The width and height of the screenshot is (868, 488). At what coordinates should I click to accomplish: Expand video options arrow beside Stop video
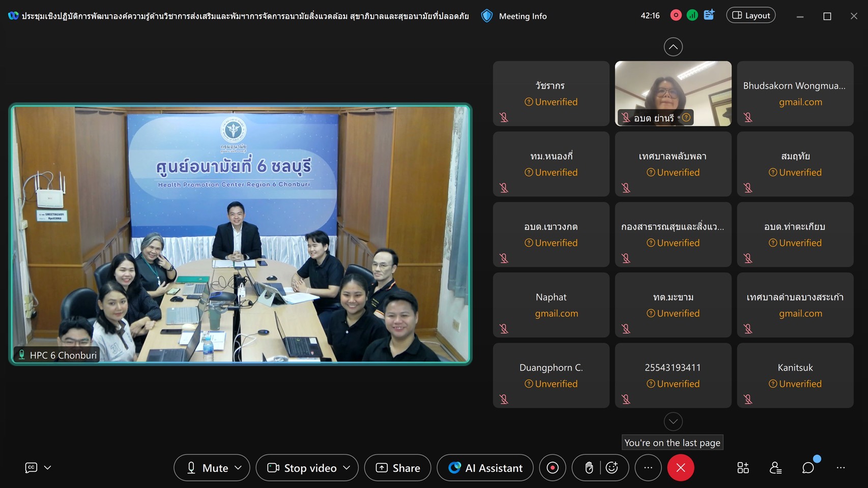[x=347, y=468]
